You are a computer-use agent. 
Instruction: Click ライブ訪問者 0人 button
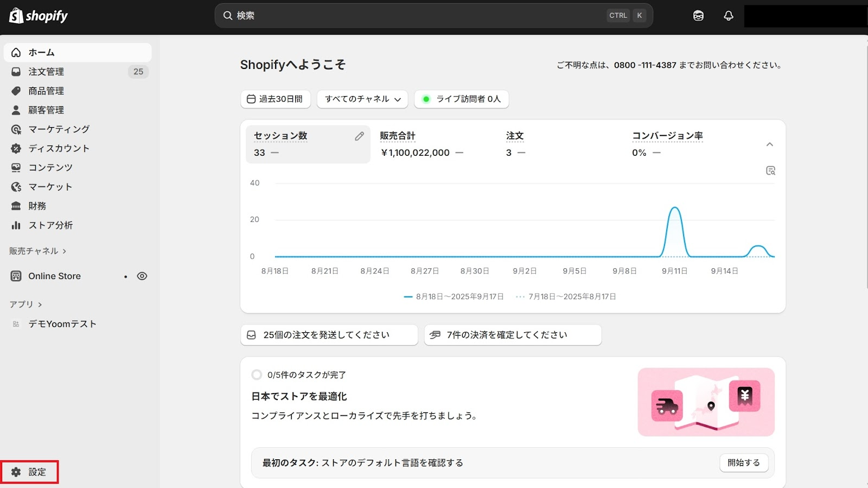462,99
